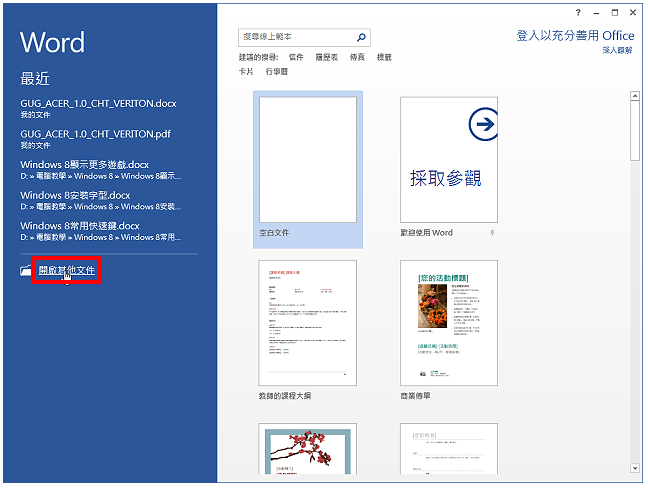Search suggestion 標籤
Screen dimensions: 648x489
(384, 57)
